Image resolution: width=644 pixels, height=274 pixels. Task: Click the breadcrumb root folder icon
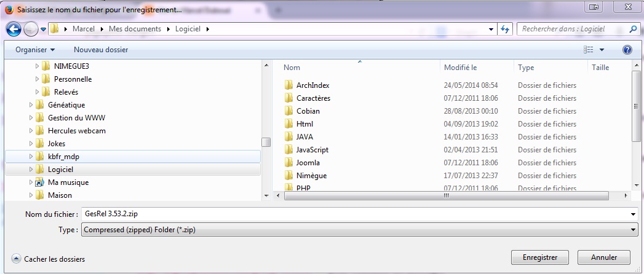click(x=55, y=29)
